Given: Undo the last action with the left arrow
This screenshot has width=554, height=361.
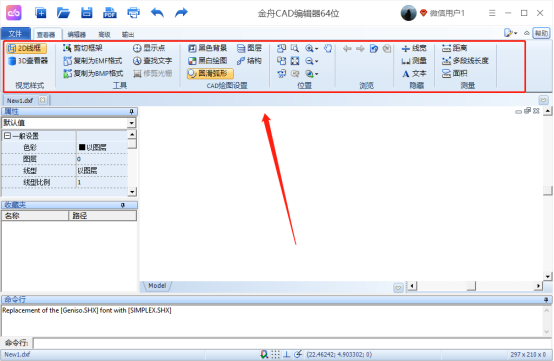Looking at the screenshot, I should pos(157,13).
